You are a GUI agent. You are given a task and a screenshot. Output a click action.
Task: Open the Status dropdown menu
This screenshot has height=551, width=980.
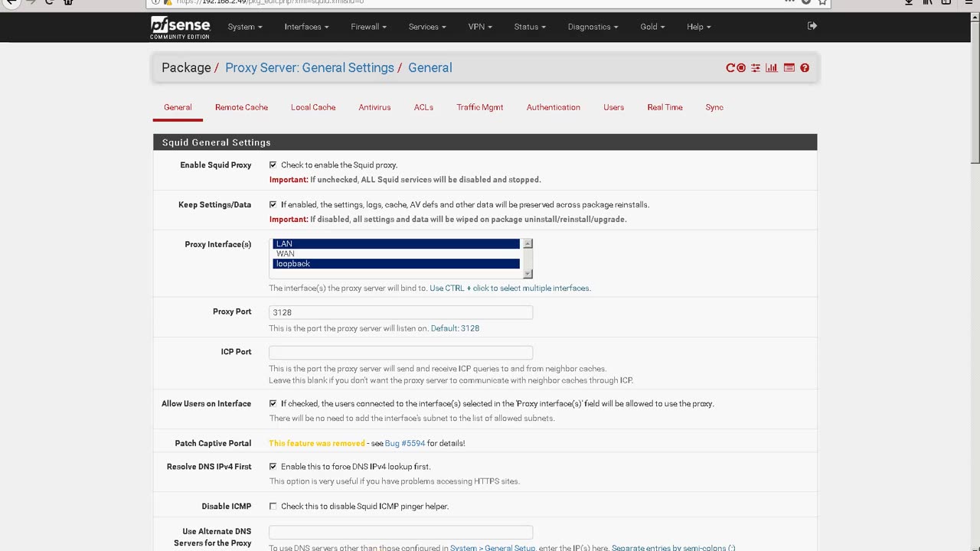530,27
